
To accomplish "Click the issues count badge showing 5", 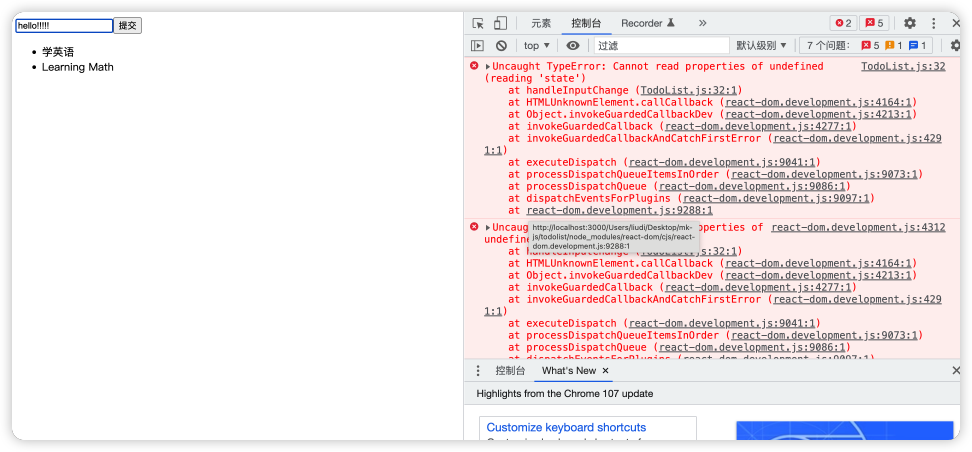I will [875, 24].
